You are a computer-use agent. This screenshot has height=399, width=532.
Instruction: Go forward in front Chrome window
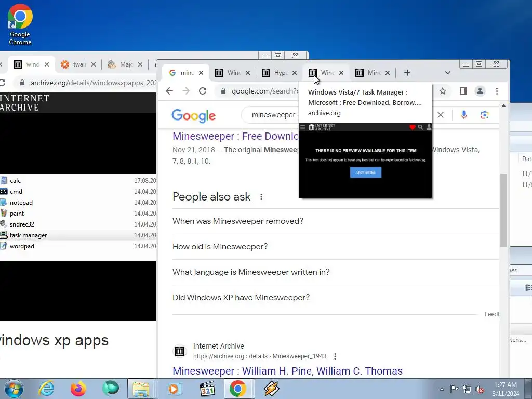coord(186,91)
